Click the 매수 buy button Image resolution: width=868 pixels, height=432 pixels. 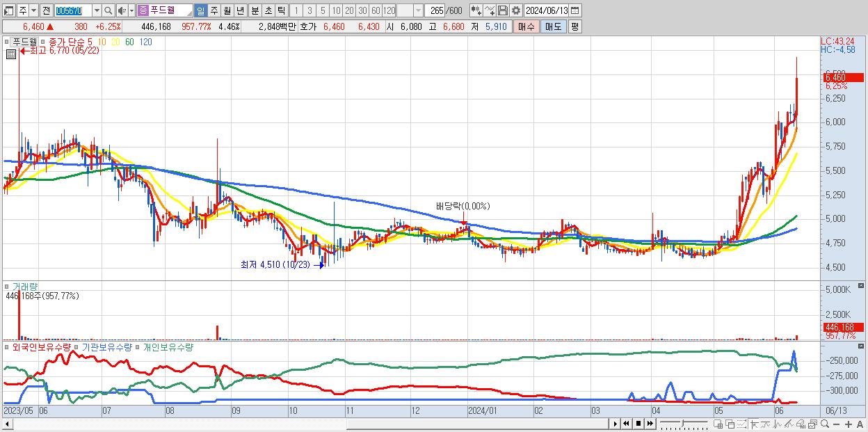coord(527,26)
